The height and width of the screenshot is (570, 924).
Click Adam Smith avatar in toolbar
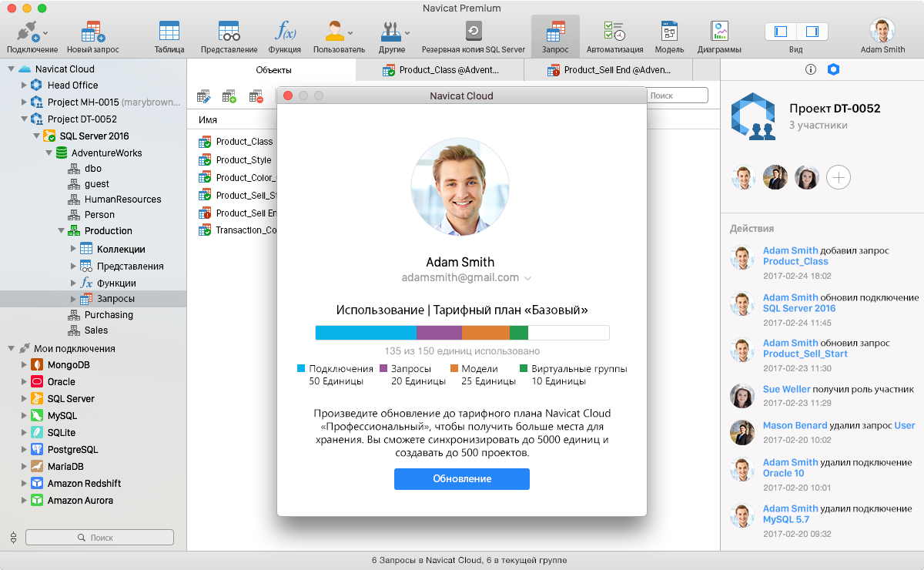point(882,30)
